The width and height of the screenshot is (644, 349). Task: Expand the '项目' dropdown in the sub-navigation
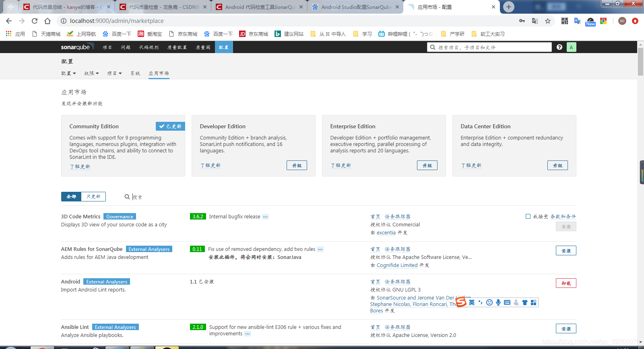tap(114, 73)
